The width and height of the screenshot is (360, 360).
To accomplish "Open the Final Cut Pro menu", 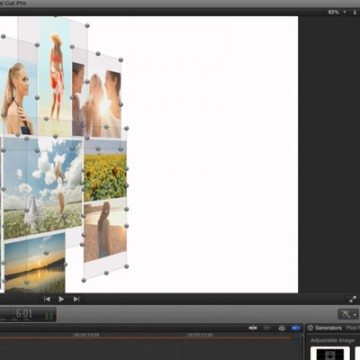I will click(x=13, y=3).
